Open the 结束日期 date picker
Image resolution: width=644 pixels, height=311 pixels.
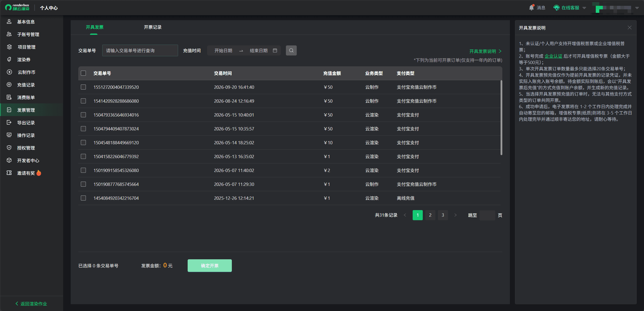tap(259, 50)
